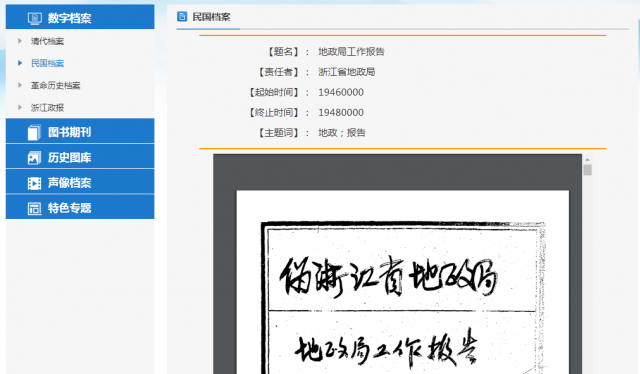Screen dimensions: 640x374
Task: Go to 浙江政报 section
Action: pos(47,107)
